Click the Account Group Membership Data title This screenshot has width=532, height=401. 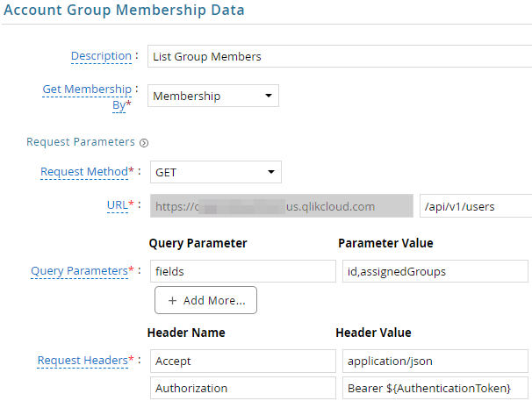[124, 10]
